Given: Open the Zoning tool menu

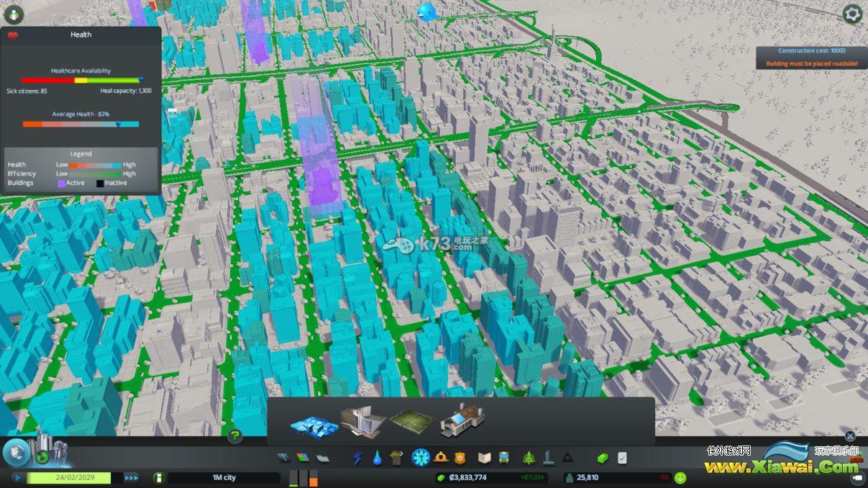Looking at the screenshot, I should [303, 458].
